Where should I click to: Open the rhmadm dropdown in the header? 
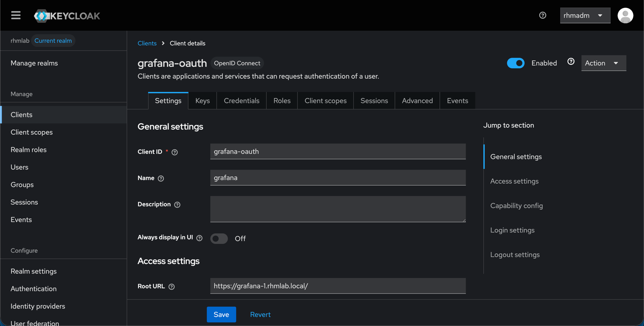tap(585, 15)
